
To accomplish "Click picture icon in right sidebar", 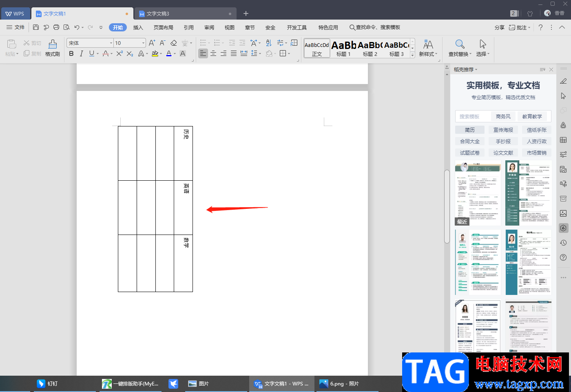I will 563,213.
